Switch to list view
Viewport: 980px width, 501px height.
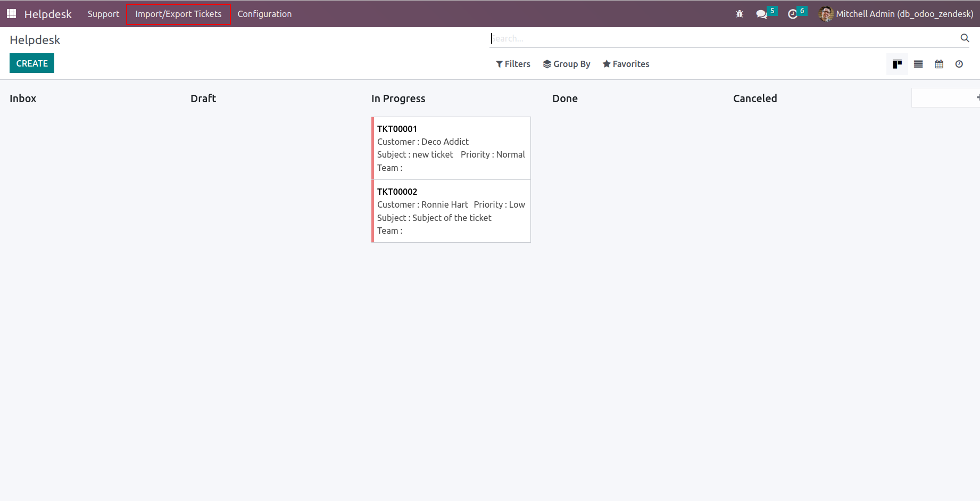(918, 64)
